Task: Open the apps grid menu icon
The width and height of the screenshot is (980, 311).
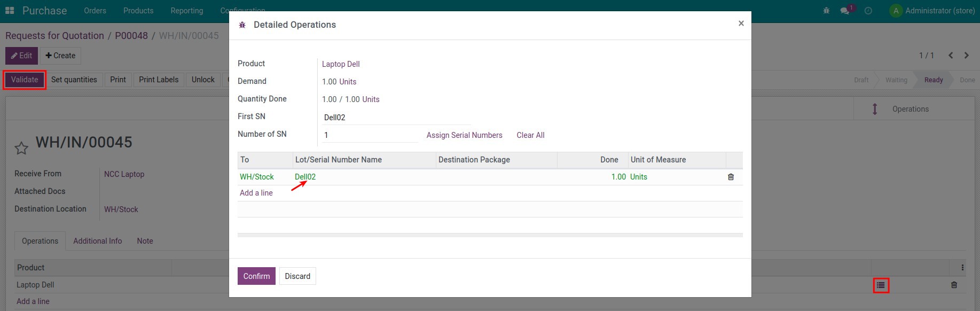Action: (x=10, y=11)
